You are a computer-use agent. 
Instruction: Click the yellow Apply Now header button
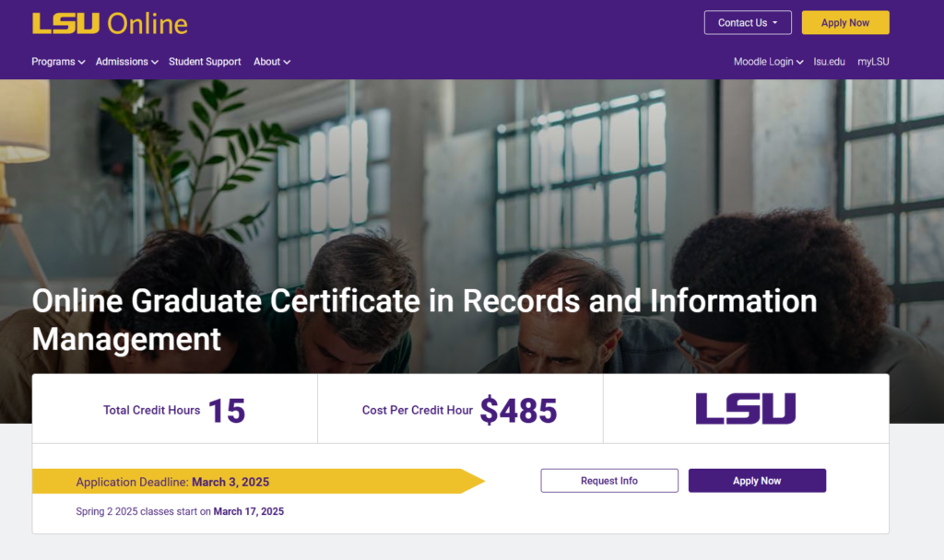(x=845, y=23)
